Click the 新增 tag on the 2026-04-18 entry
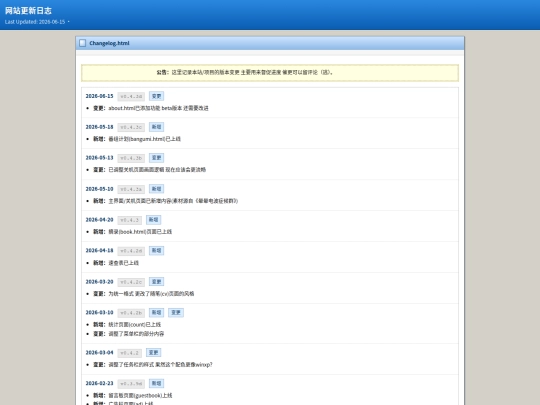The height and width of the screenshot is (405, 540). click(x=156, y=251)
